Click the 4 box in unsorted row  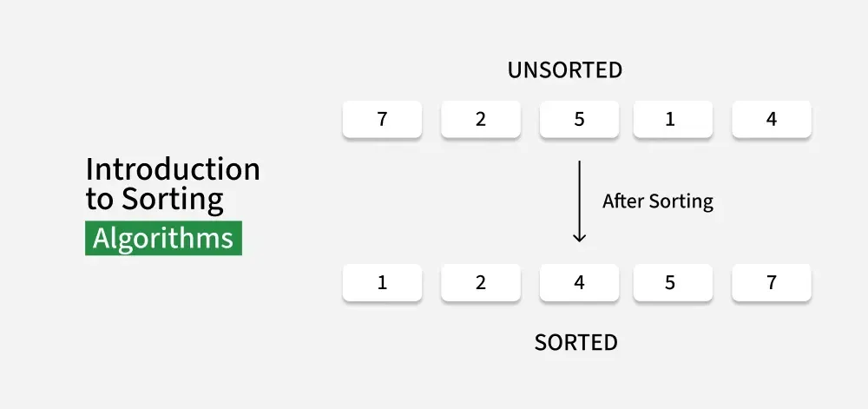tap(772, 120)
